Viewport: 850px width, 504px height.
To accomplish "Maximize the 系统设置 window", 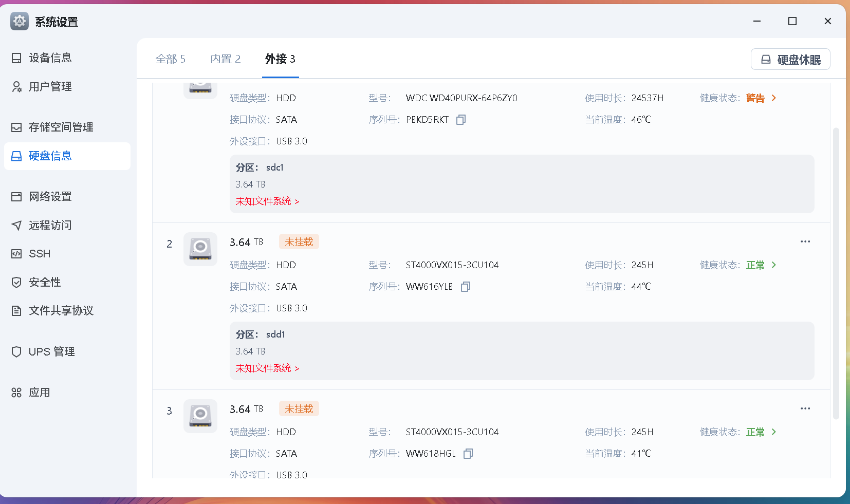I will 792,21.
